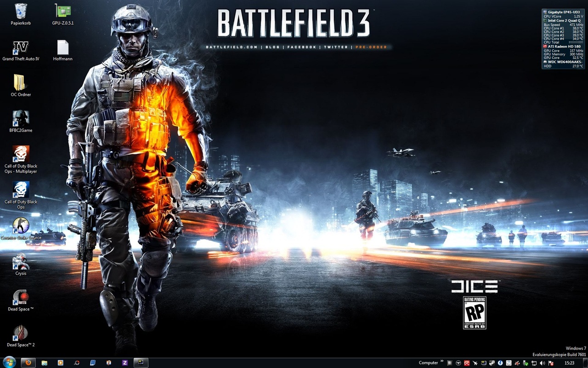588x368 pixels.
Task: Expand the Computer toolbar chevron
Action: [x=442, y=362]
